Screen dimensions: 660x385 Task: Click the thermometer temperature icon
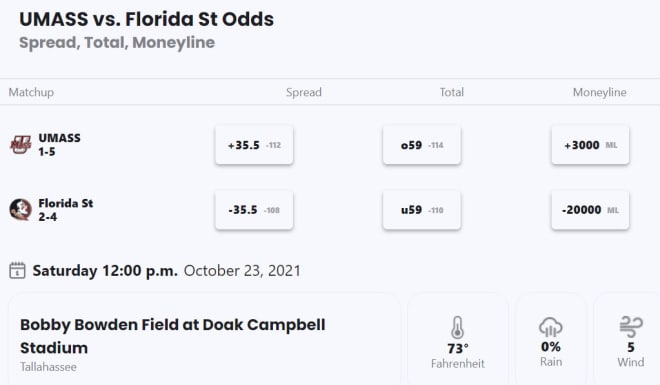[x=458, y=327]
